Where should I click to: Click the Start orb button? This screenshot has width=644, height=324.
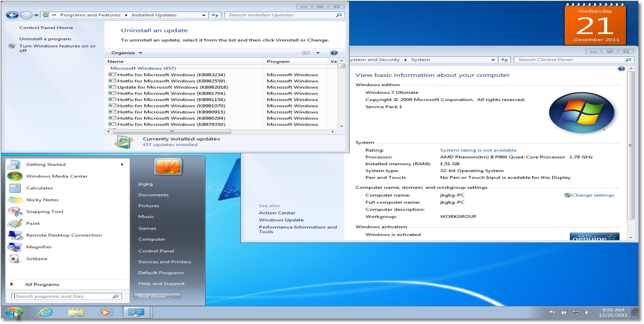point(14,313)
